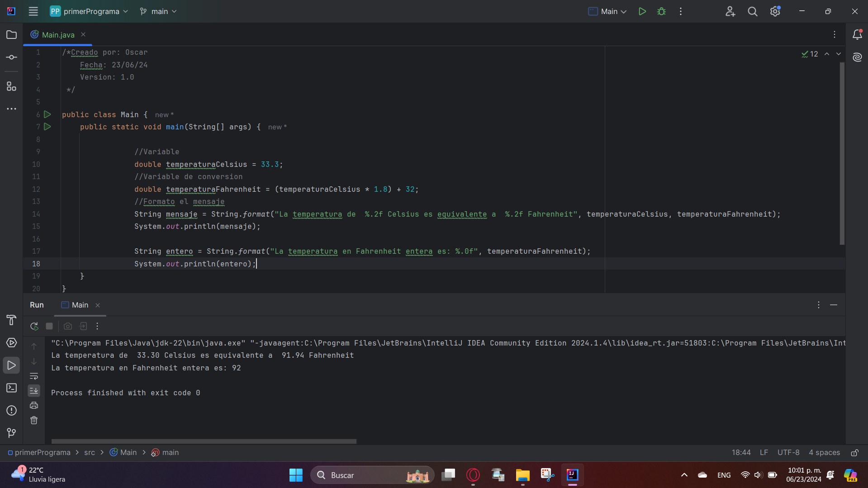Open the Problems tool window
Screen dimensions: 868x488
(x=11, y=411)
